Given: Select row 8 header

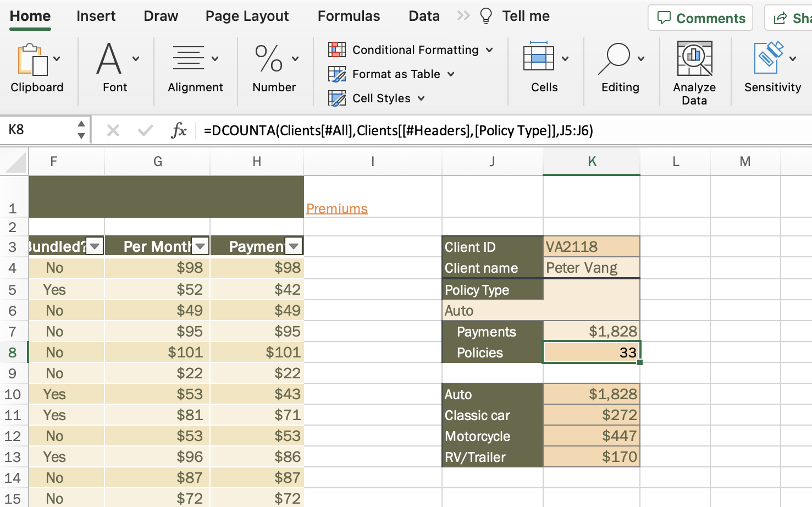Looking at the screenshot, I should (13, 352).
